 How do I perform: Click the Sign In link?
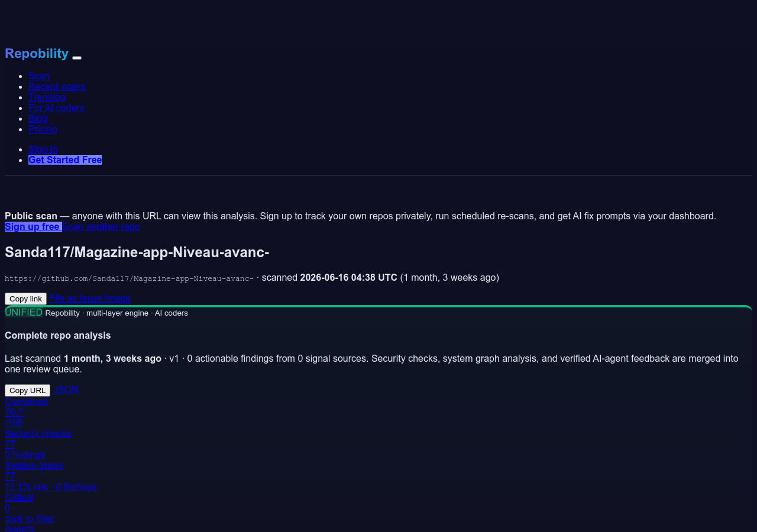point(43,149)
